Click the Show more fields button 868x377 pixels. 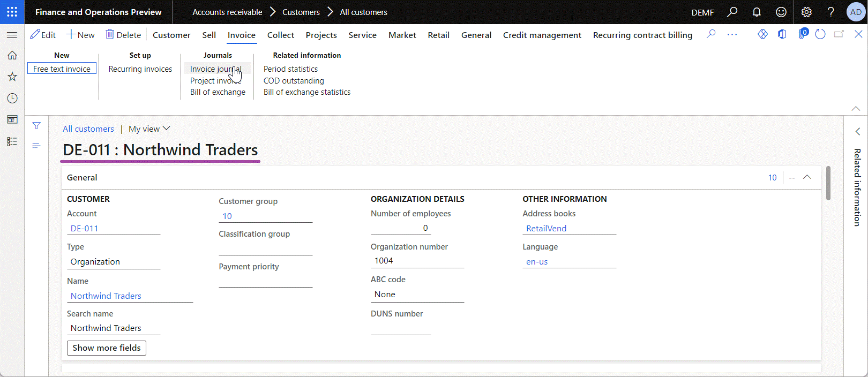click(x=107, y=348)
